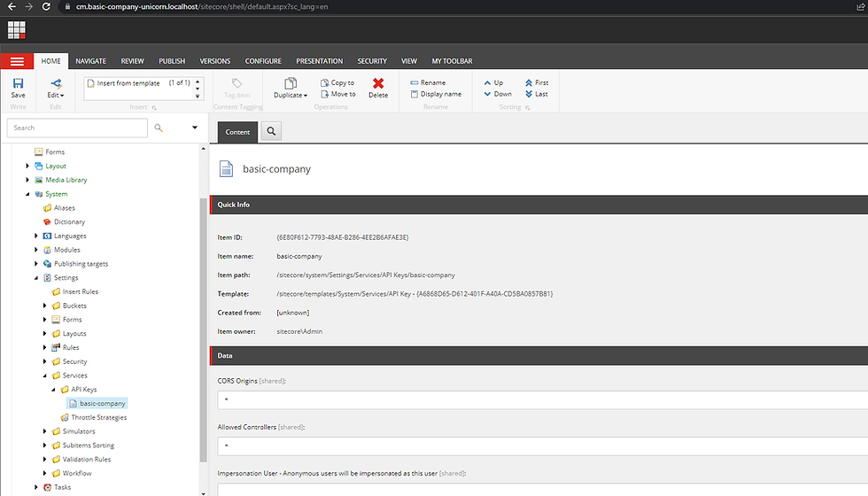Expand the Languages tree node

point(36,236)
